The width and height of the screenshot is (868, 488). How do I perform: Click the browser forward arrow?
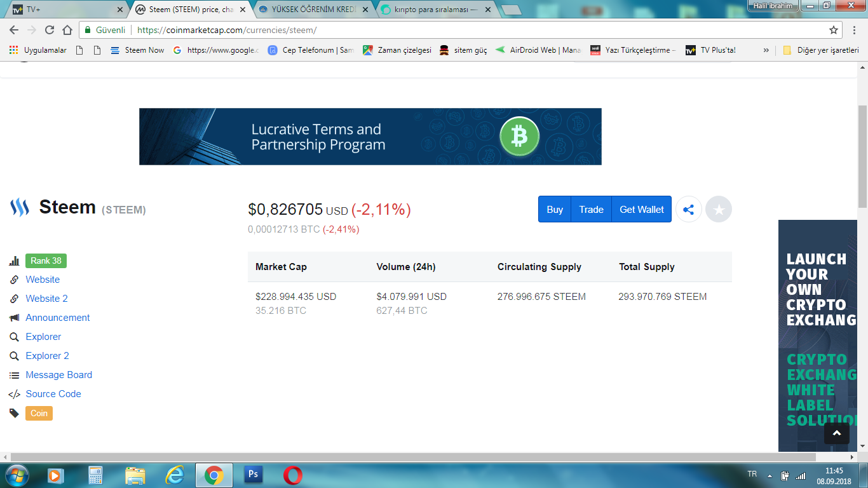click(32, 30)
